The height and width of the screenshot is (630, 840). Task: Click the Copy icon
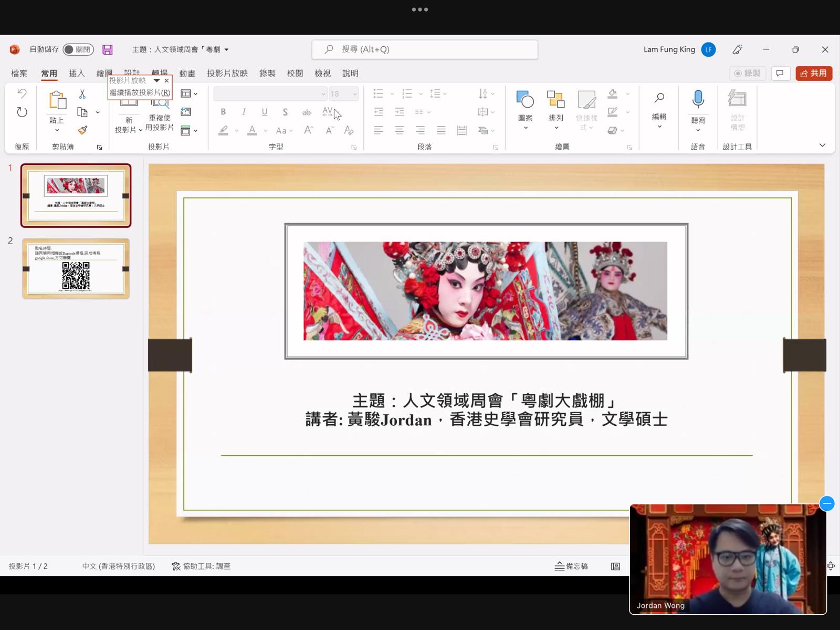pyautogui.click(x=82, y=112)
